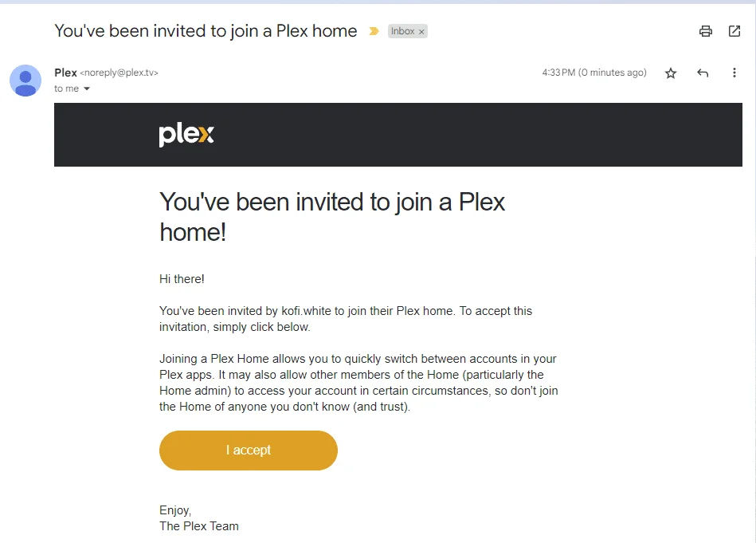Accept the invitation with I accept button
This screenshot has height=543, width=756.
pos(249,451)
